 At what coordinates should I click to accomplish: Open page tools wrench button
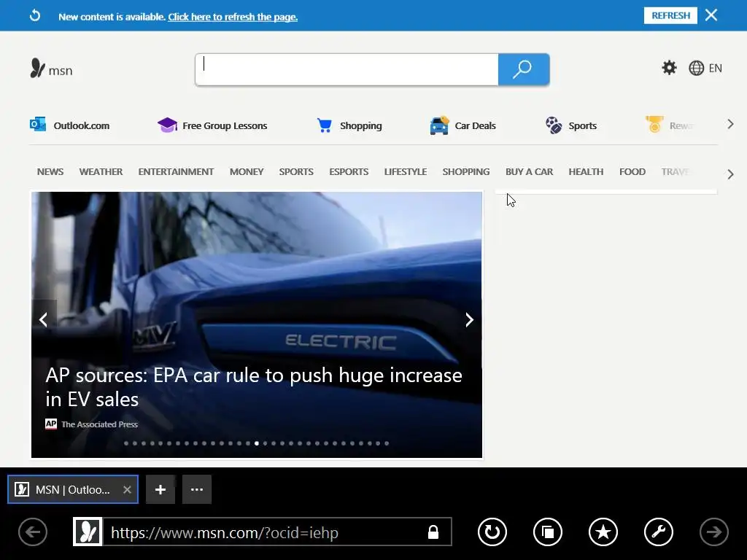(x=659, y=532)
